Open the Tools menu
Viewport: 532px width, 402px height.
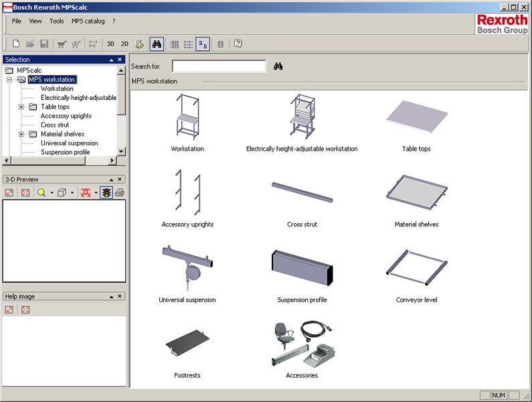coord(57,21)
